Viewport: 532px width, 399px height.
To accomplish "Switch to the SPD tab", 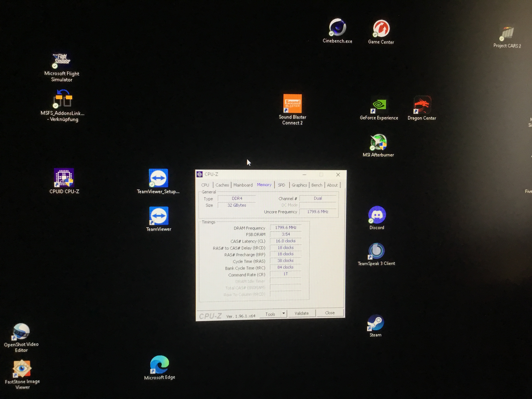I will click(x=281, y=185).
